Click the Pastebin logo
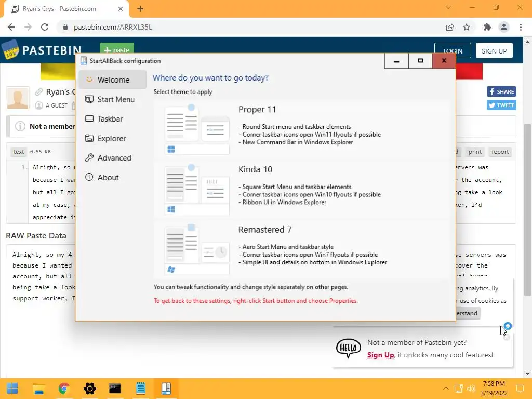532x399 pixels. pyautogui.click(x=42, y=50)
